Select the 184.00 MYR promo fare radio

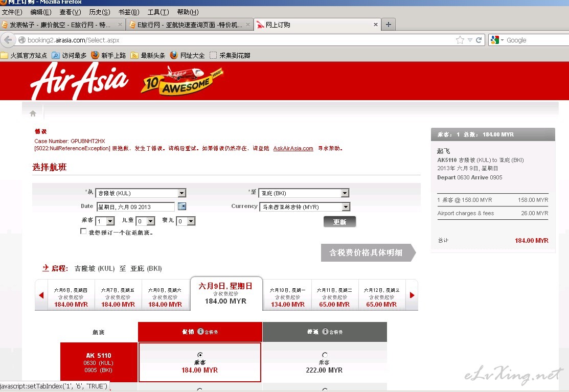tap(200, 355)
